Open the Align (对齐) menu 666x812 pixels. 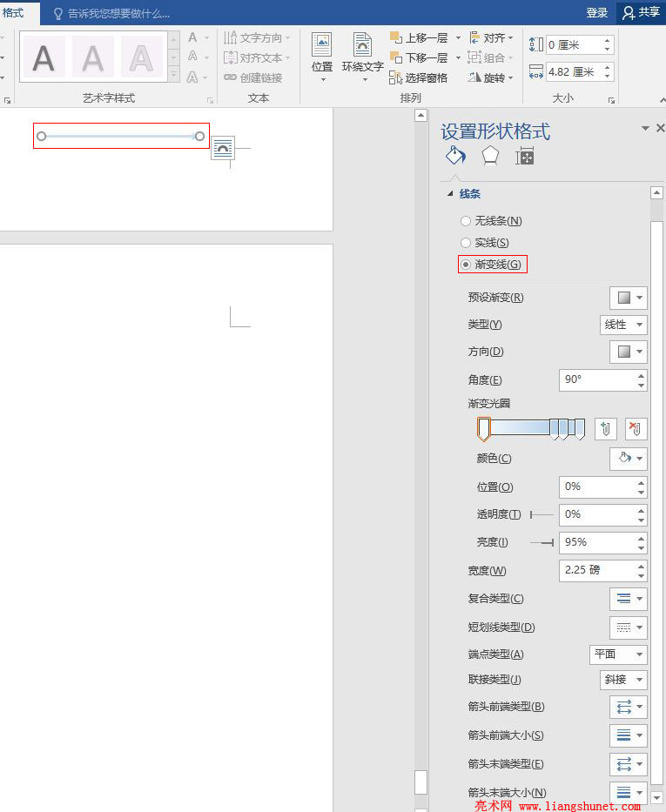click(491, 37)
